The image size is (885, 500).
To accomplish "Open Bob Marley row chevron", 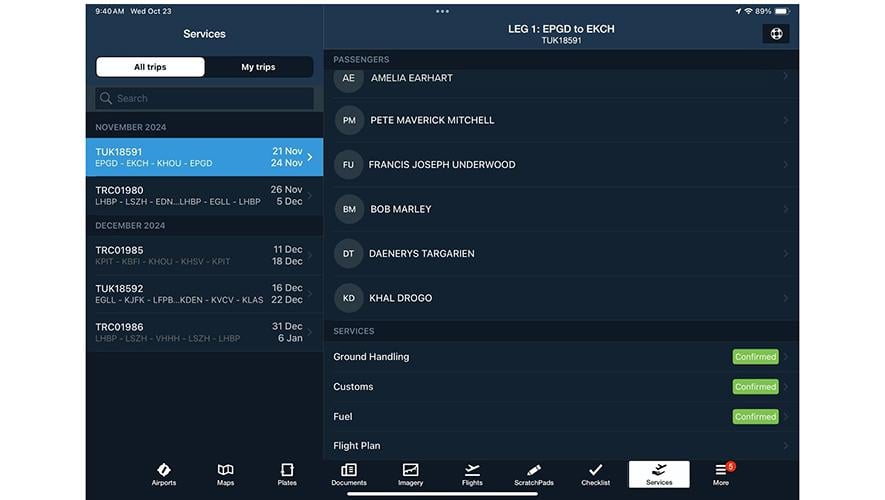I will coord(786,209).
